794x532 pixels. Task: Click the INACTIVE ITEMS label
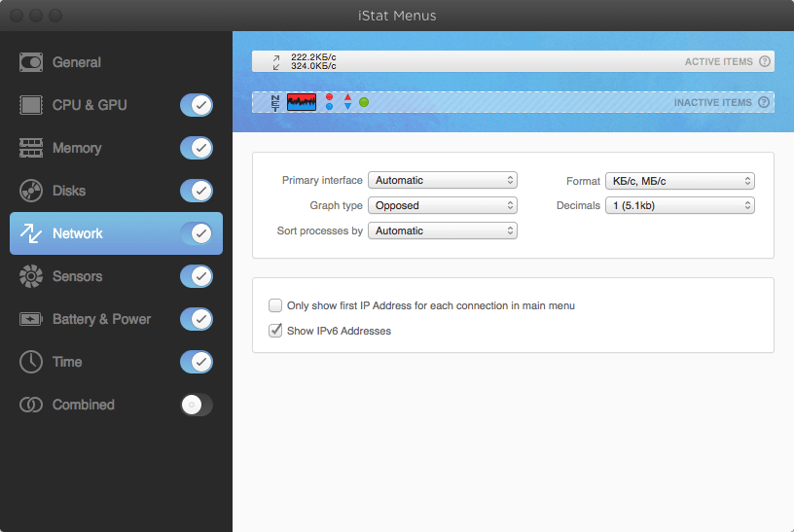712,103
